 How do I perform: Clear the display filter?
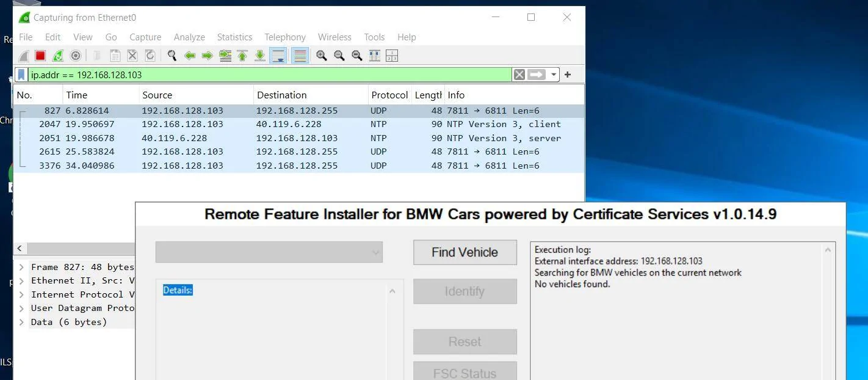pyautogui.click(x=519, y=75)
